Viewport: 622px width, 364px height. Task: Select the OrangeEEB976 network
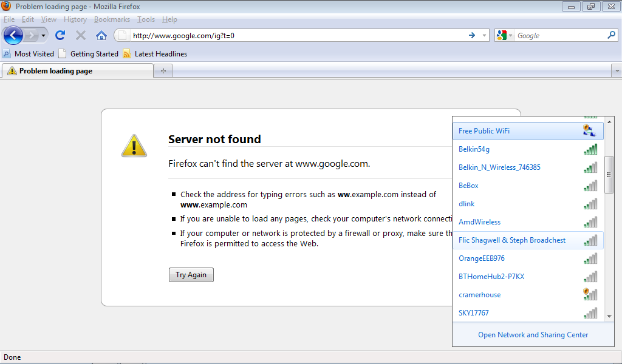528,258
